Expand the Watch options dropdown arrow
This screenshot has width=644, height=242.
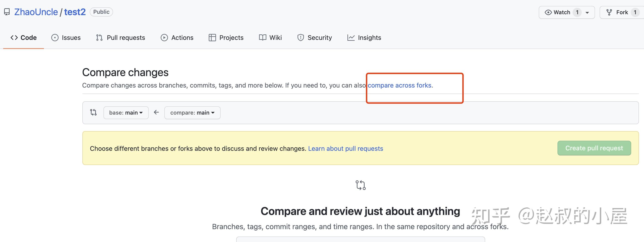tap(587, 13)
